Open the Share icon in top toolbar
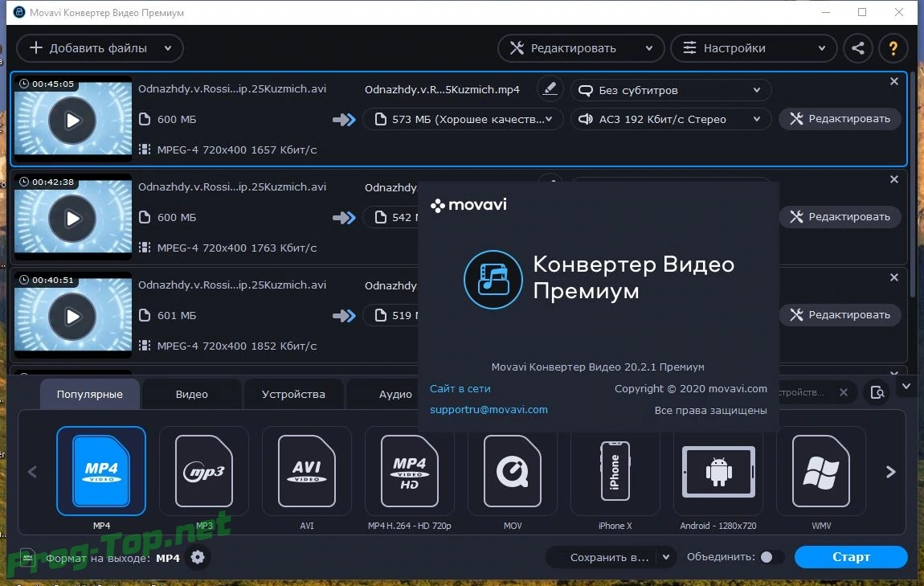 coord(858,48)
